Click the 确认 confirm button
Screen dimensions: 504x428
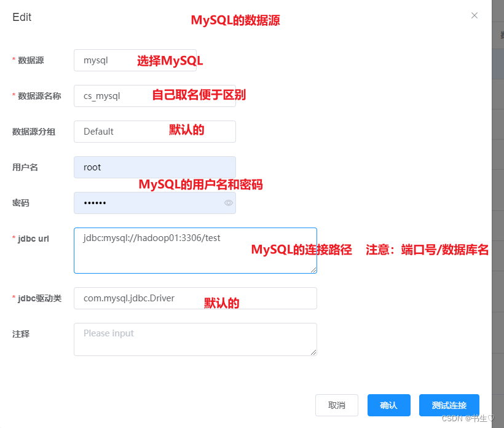(x=389, y=405)
